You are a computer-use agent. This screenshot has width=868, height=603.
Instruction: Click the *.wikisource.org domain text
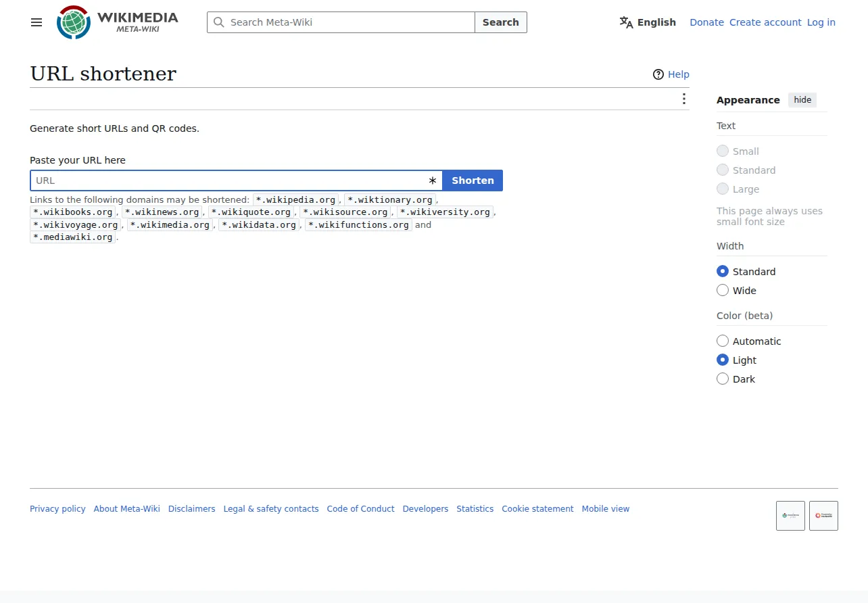345,212
